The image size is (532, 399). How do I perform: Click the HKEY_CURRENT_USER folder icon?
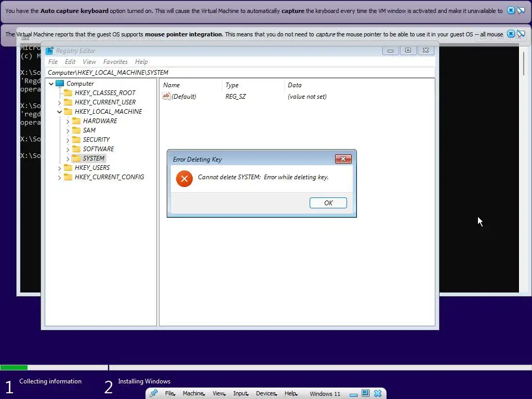pos(68,102)
